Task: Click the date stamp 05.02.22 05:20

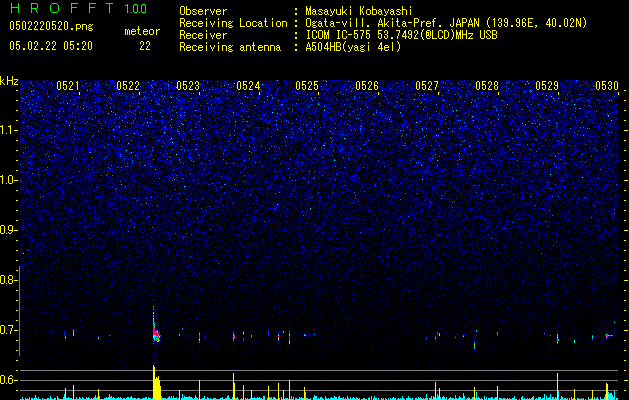Action: click(x=51, y=46)
